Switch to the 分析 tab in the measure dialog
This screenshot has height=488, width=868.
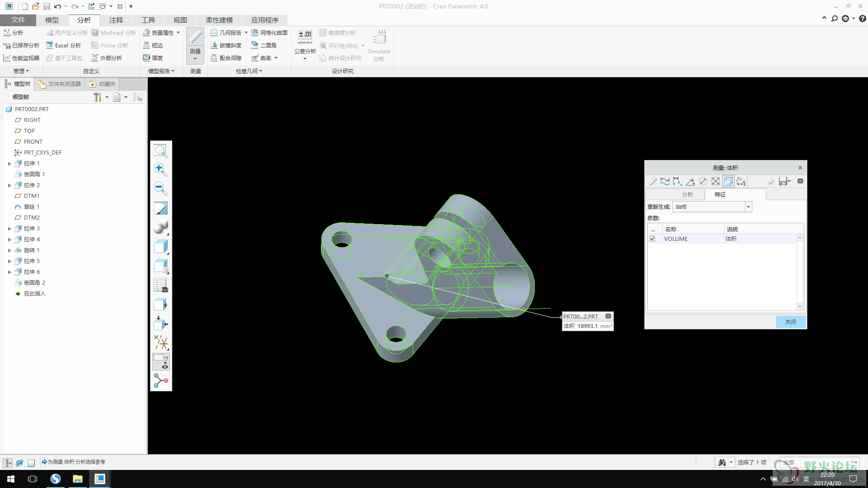click(687, 194)
